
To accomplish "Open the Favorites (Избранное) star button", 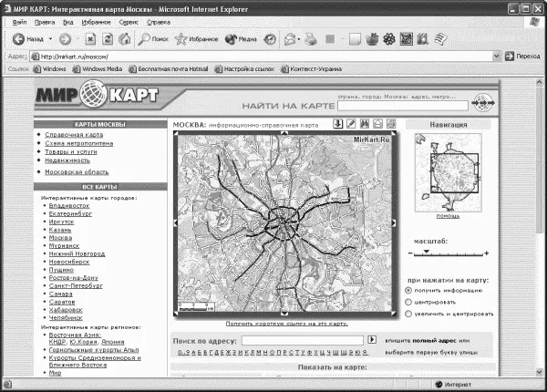I will (x=196, y=40).
